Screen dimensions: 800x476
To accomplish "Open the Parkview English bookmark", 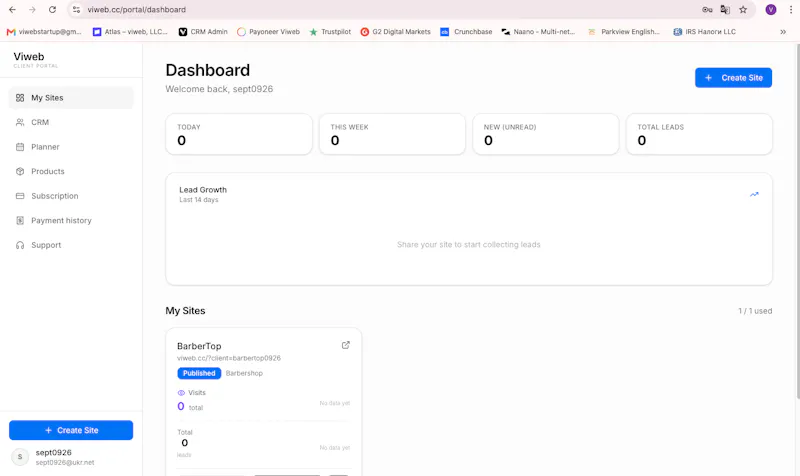I will click(624, 32).
